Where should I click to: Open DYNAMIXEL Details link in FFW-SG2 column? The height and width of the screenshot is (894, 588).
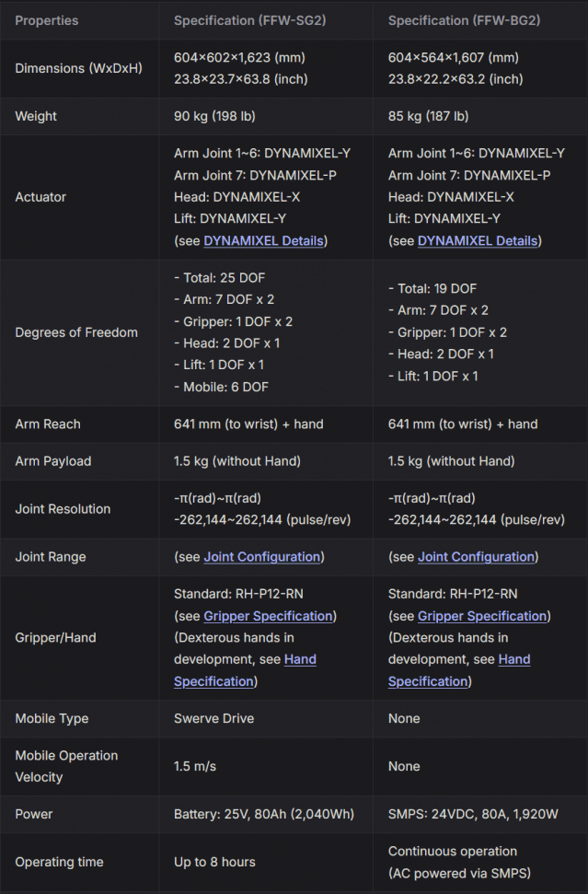[263, 241]
